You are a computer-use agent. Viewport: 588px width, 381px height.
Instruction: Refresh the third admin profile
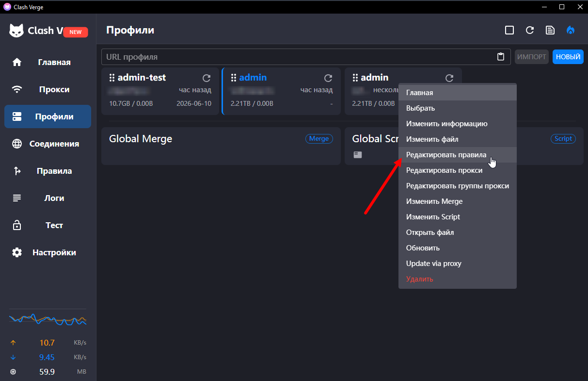point(449,78)
